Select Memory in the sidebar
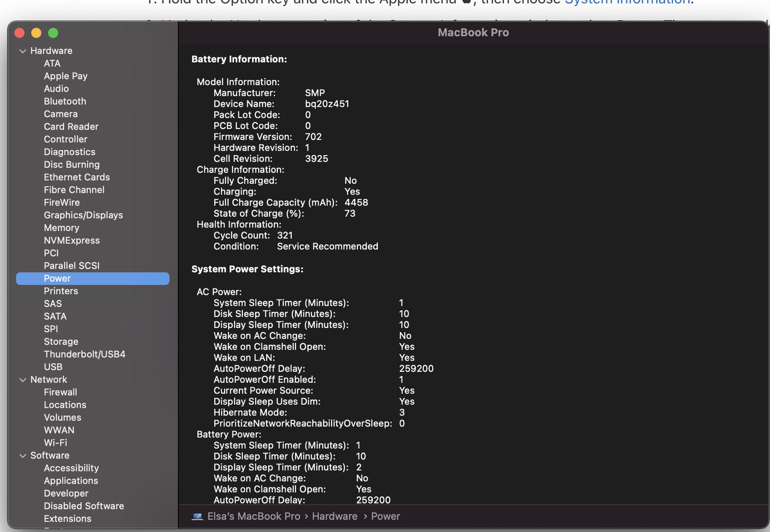This screenshot has height=532, width=770. coord(62,228)
